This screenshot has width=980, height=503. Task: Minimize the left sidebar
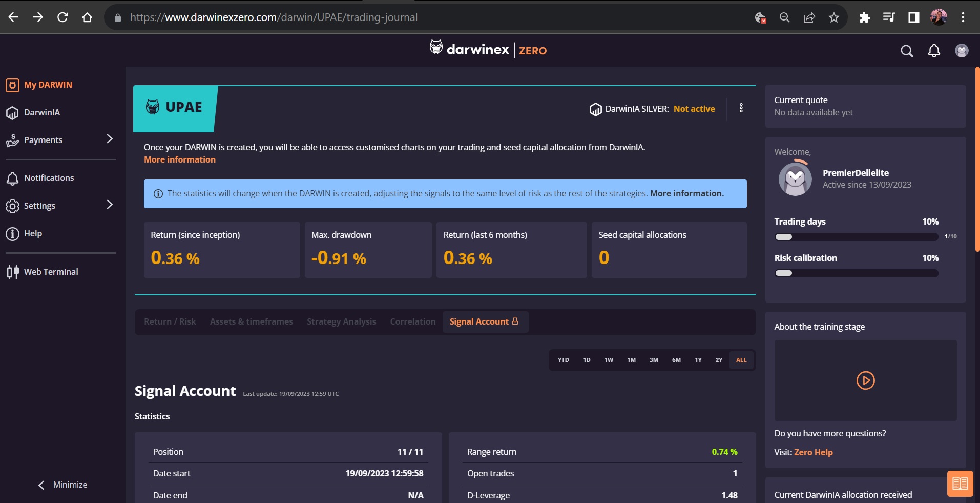[62, 485]
